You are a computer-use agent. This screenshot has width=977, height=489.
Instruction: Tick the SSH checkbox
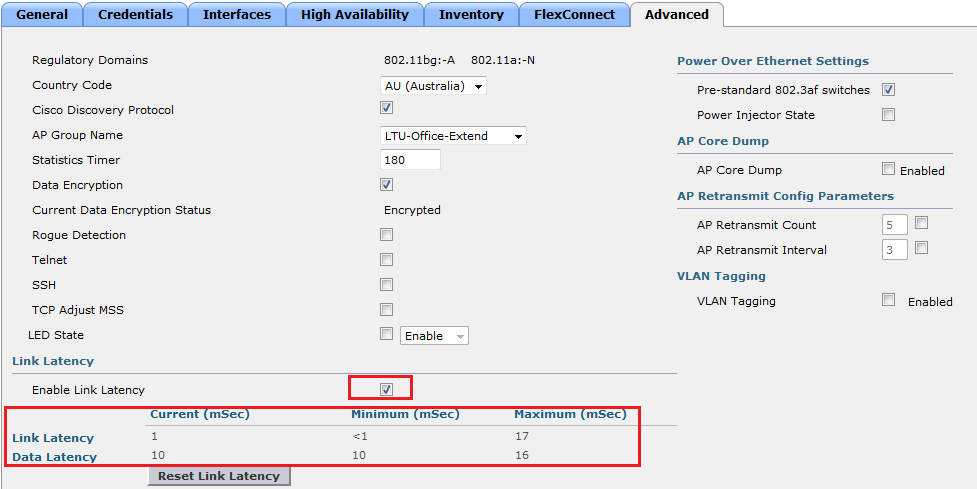pos(387,285)
